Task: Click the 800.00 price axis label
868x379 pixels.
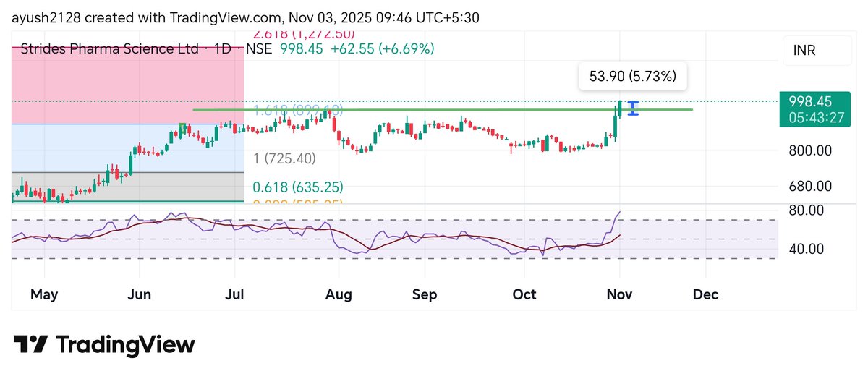Action: 809,151
